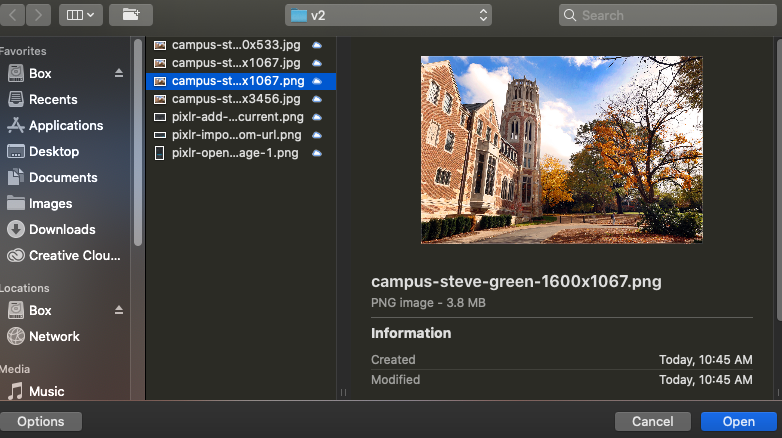This screenshot has width=782, height=438.
Task: Open the Applications folder in sidebar
Action: point(65,126)
